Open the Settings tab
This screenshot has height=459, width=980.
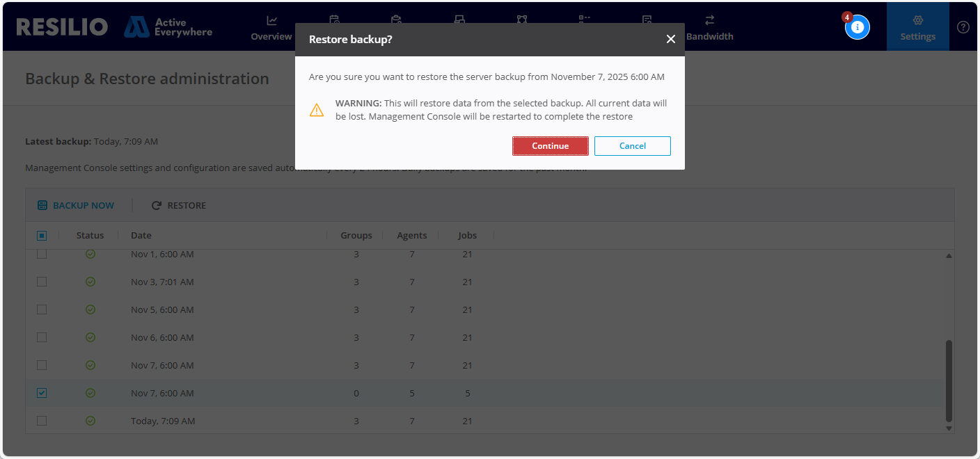coord(917,28)
